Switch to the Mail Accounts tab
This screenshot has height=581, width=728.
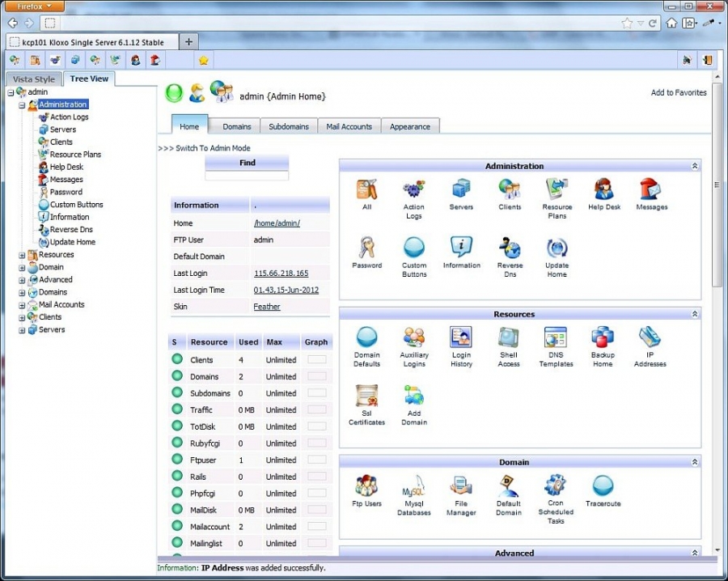(349, 126)
